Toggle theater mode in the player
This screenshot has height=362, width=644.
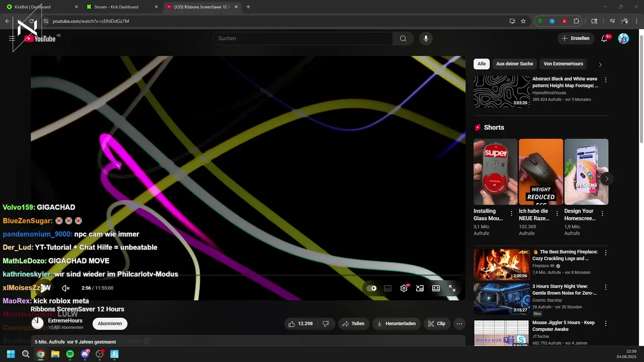(x=436, y=288)
